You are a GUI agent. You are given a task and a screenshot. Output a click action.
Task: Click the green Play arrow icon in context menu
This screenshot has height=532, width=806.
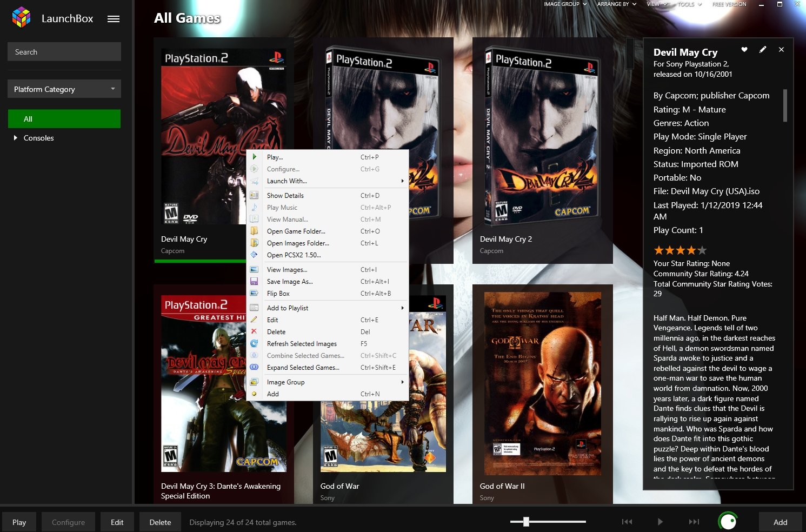click(254, 157)
